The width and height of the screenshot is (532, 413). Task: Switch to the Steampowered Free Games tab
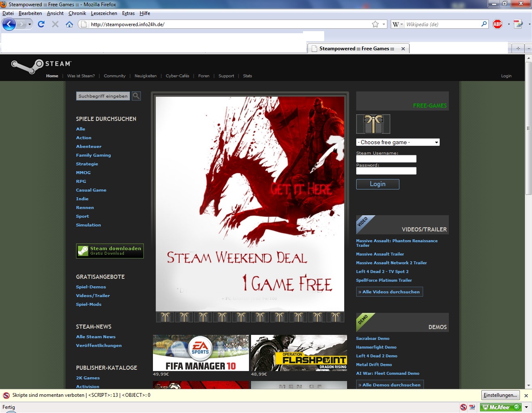coord(357,49)
